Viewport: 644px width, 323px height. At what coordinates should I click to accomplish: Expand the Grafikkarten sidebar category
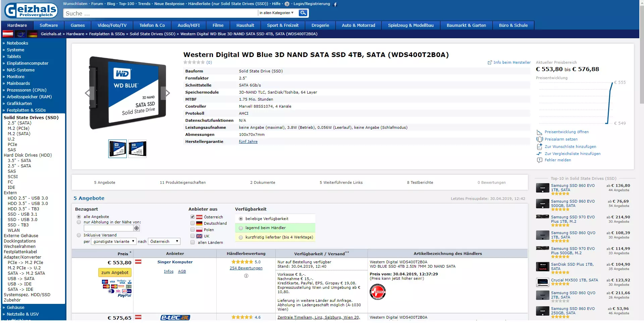(x=19, y=104)
